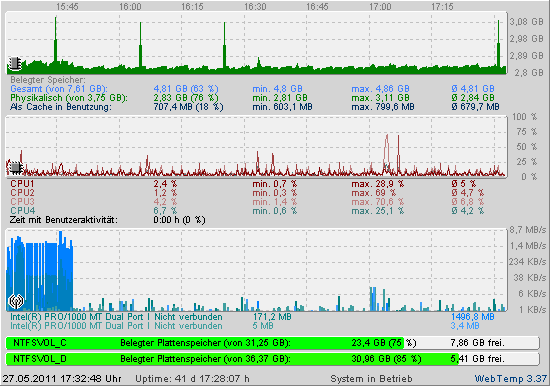This screenshot has height=386, width=550.
Task: Click the '27.05.2011 17:32:48 Uhr' timestamp
Action: pos(62,379)
